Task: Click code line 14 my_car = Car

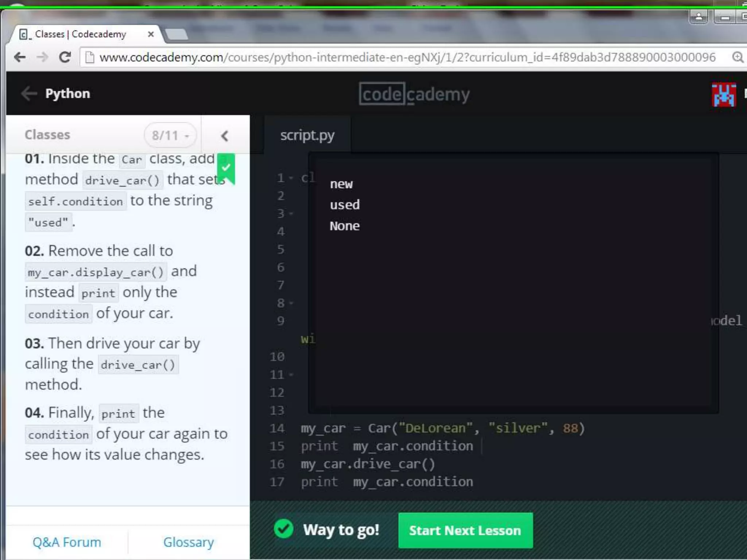Action: click(443, 428)
